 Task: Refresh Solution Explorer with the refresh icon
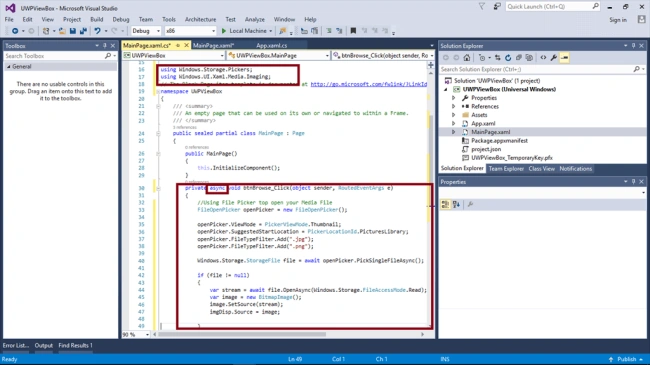(508, 58)
